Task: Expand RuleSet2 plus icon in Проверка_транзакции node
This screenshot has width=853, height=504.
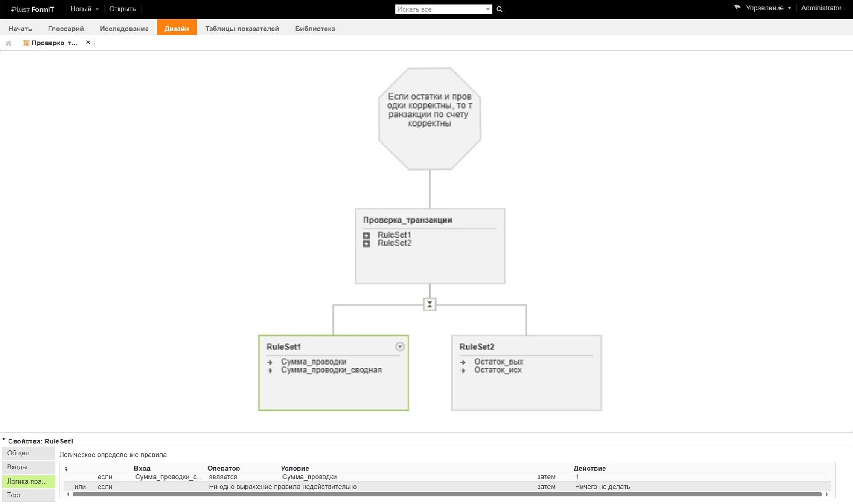Action: tap(366, 244)
